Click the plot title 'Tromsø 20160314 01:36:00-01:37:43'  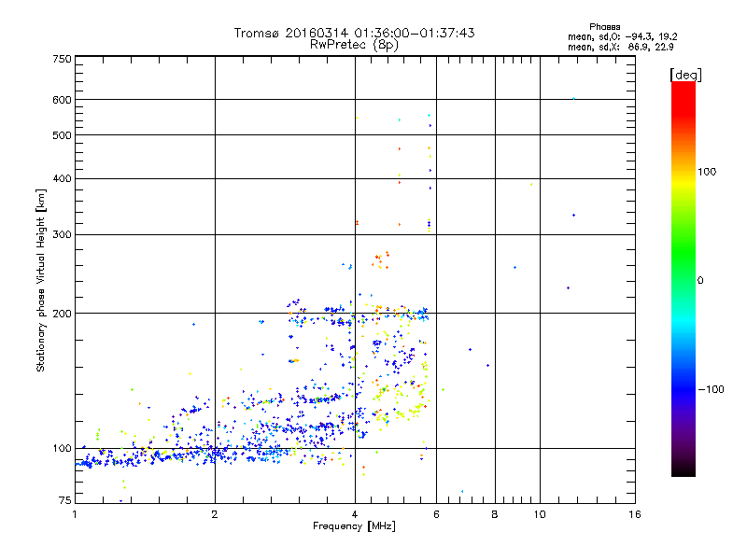coord(354,33)
